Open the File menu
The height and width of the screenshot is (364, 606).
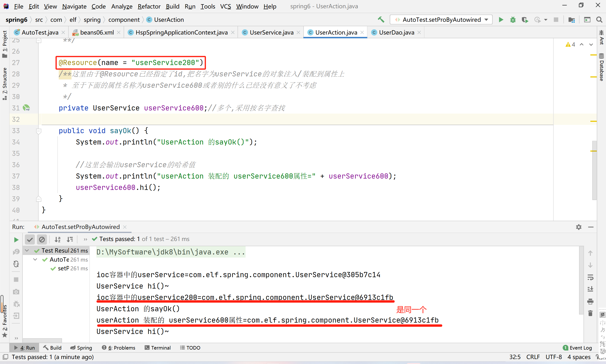tap(19, 6)
